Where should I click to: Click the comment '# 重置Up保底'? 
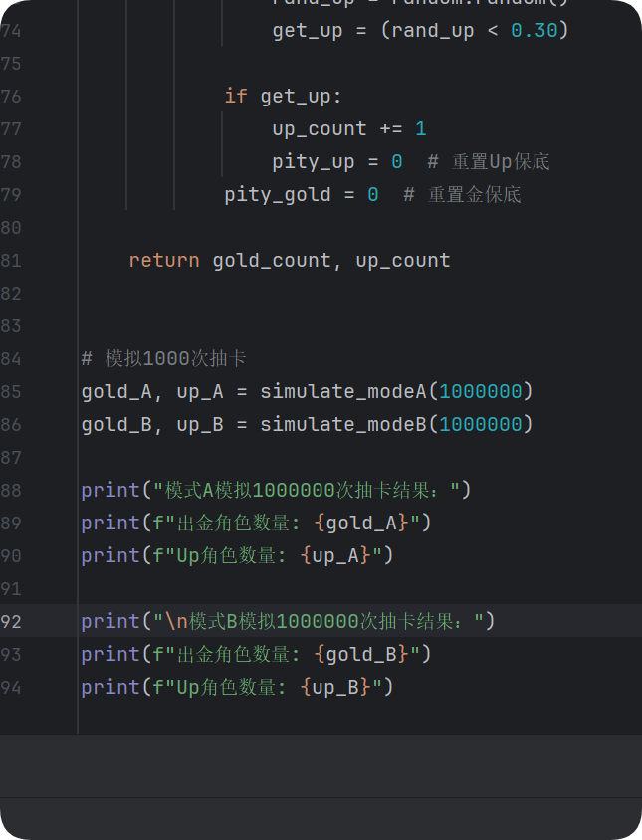click(488, 162)
